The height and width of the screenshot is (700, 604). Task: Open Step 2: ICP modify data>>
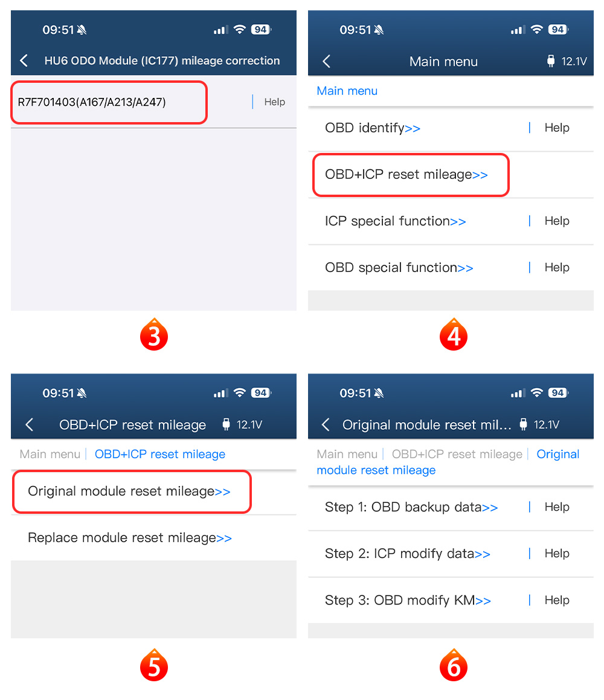click(407, 554)
